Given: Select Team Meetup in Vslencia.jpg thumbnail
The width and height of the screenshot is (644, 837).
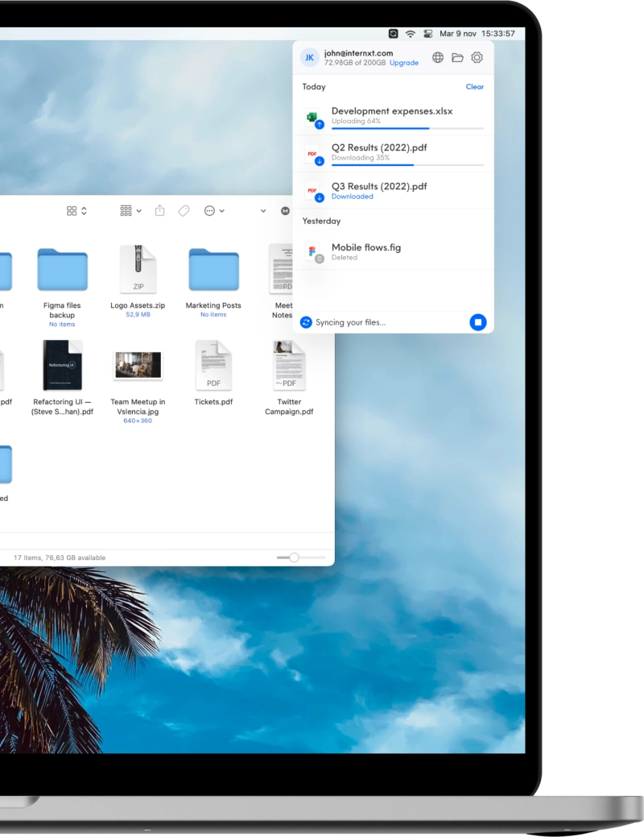Looking at the screenshot, I should pyautogui.click(x=138, y=365).
